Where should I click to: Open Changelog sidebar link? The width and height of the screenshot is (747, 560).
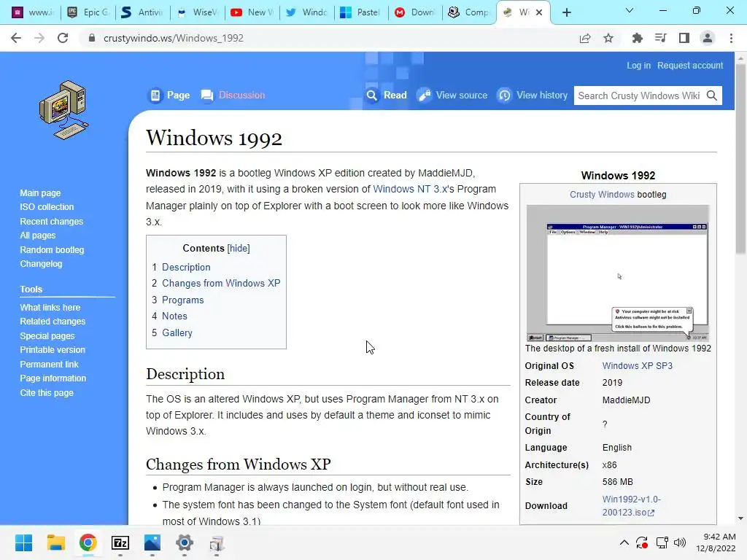(41, 264)
